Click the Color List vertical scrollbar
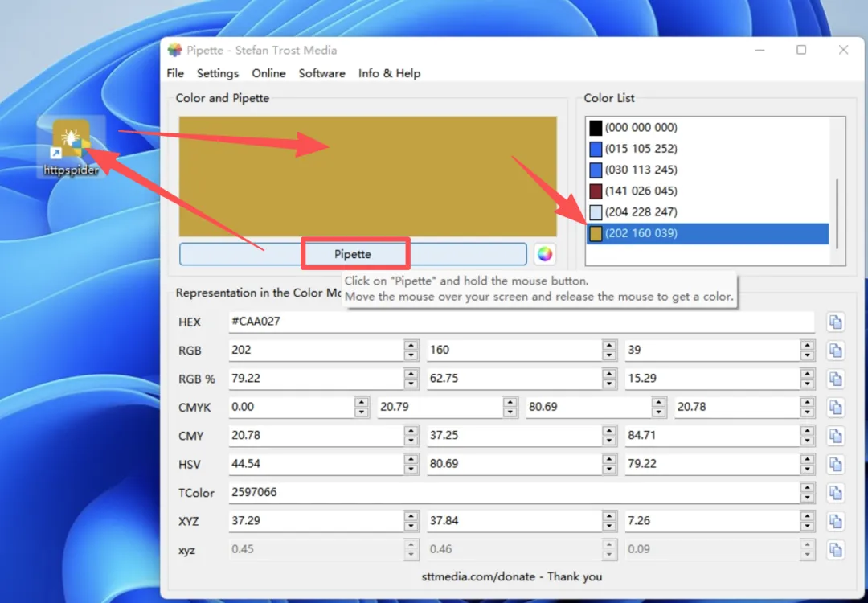The width and height of the screenshot is (868, 603). click(x=837, y=213)
